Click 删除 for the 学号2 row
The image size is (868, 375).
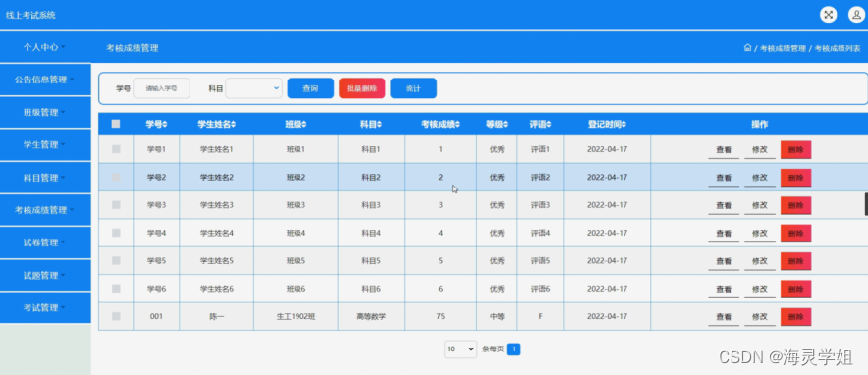tap(796, 178)
